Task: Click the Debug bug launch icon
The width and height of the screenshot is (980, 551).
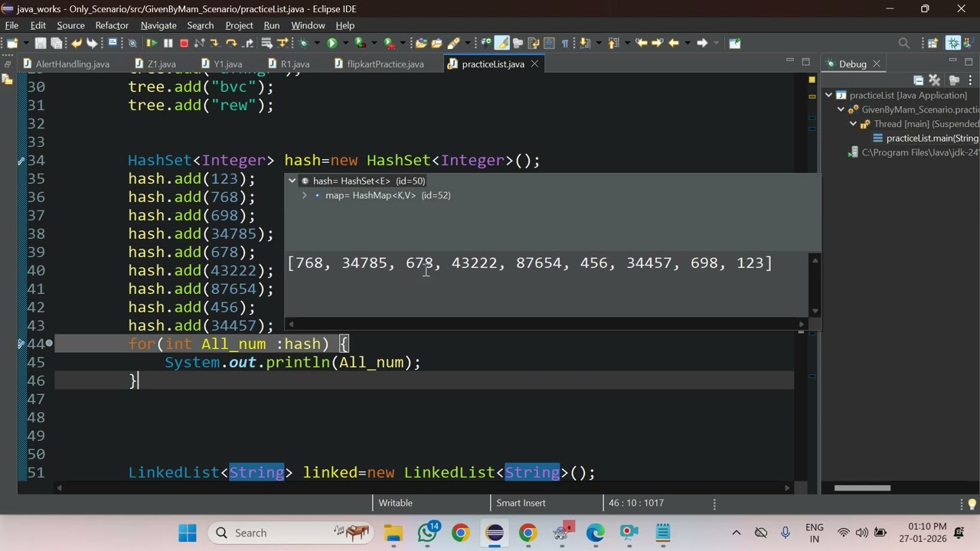Action: (304, 43)
